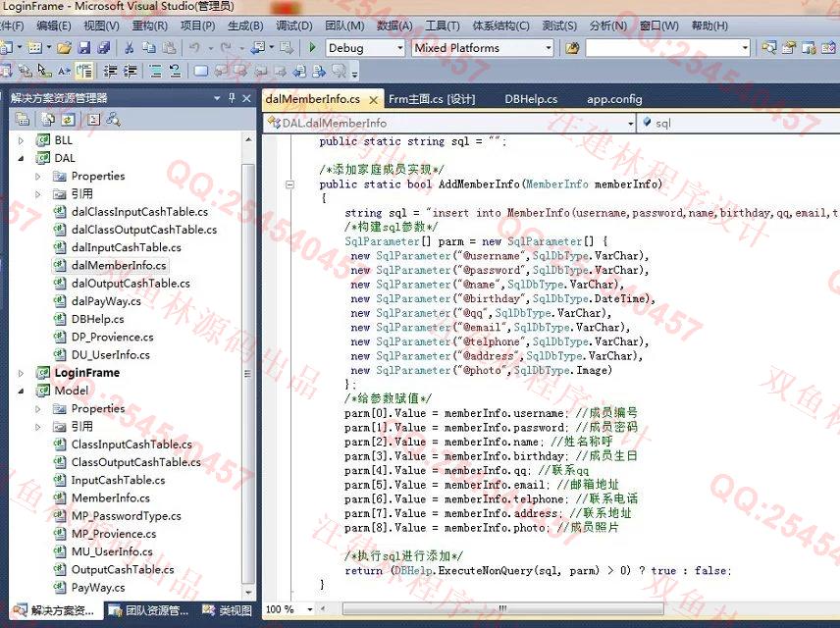The width and height of the screenshot is (840, 628).
Task: Increase line indent icon
Action: (x=130, y=71)
